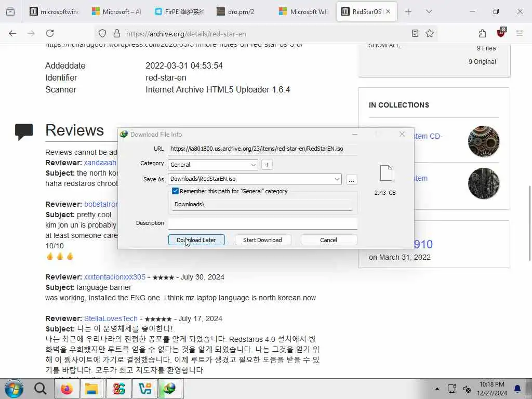Open the uBlock Origin extension icon
Image resolution: width=532 pixels, height=399 pixels.
click(x=501, y=33)
